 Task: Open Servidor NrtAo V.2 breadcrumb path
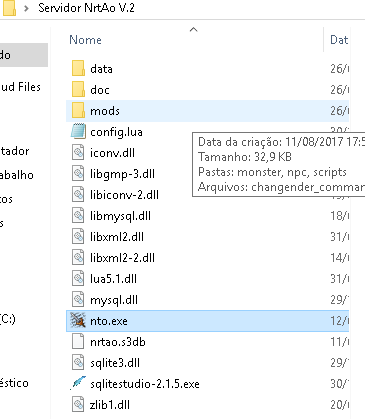pos(86,8)
